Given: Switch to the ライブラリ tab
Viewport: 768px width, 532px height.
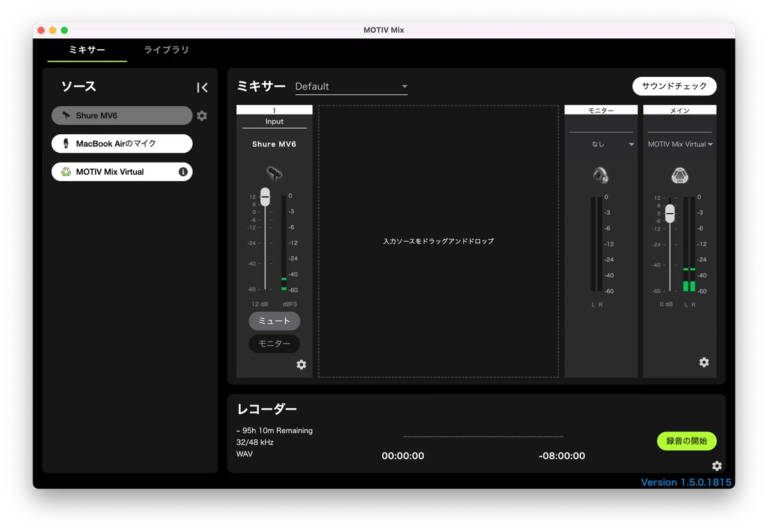Looking at the screenshot, I should (166, 50).
